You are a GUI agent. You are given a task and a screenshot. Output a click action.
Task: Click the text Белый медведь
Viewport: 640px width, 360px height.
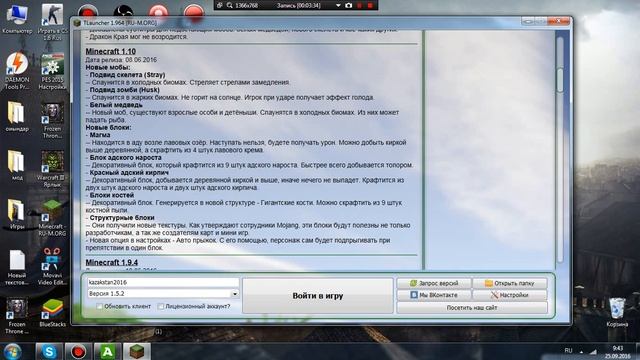(116, 105)
